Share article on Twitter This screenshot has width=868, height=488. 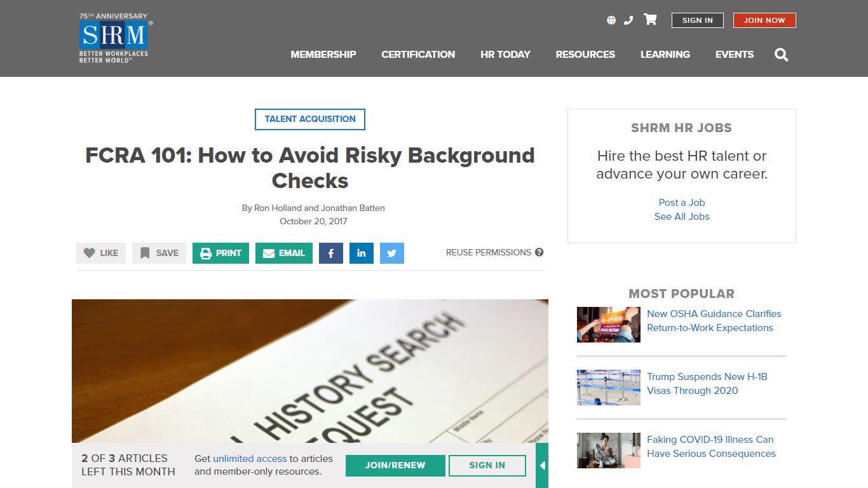pyautogui.click(x=392, y=253)
